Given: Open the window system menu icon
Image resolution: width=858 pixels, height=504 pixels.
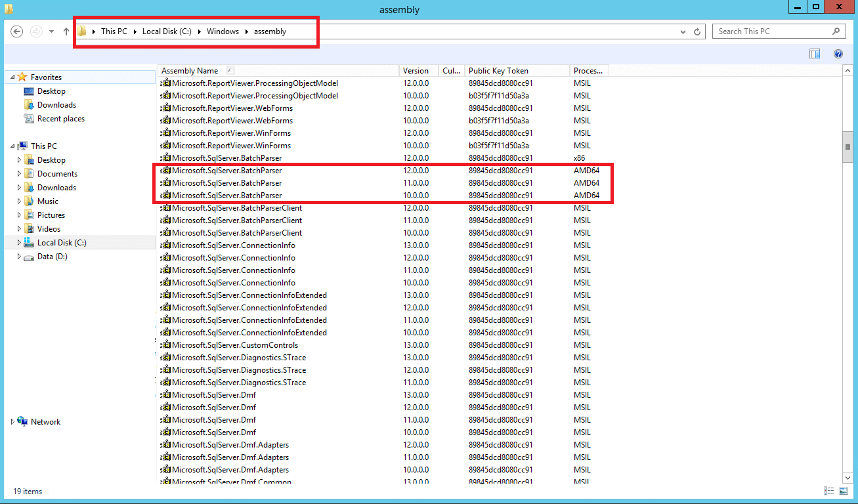Looking at the screenshot, I should 8,9.
